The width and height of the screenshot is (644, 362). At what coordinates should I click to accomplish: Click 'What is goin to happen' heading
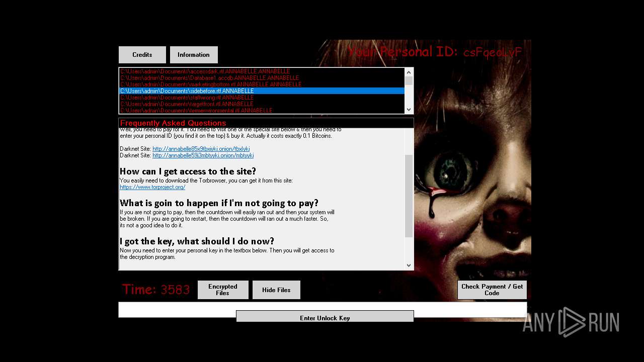pyautogui.click(x=219, y=203)
